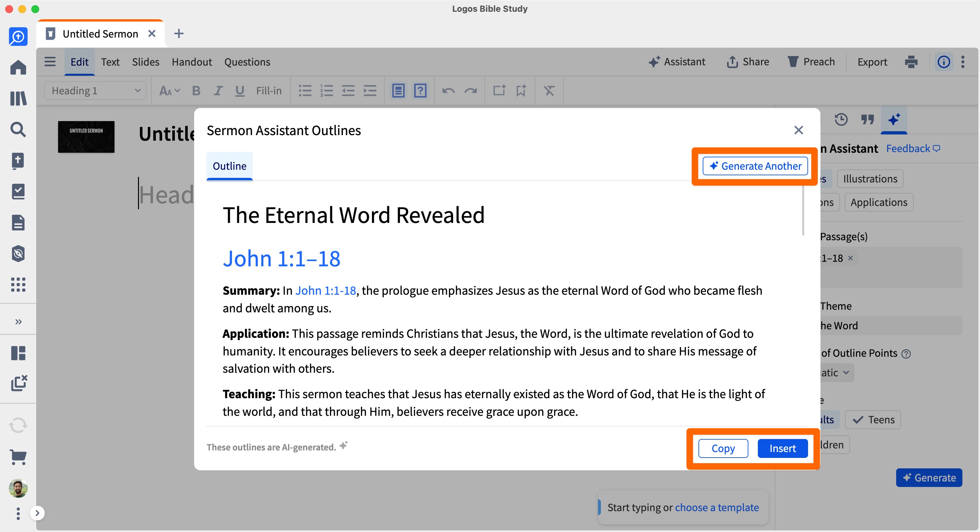Open the layouts icon in sidebar
Image resolution: width=980 pixels, height=532 pixels.
(x=18, y=353)
